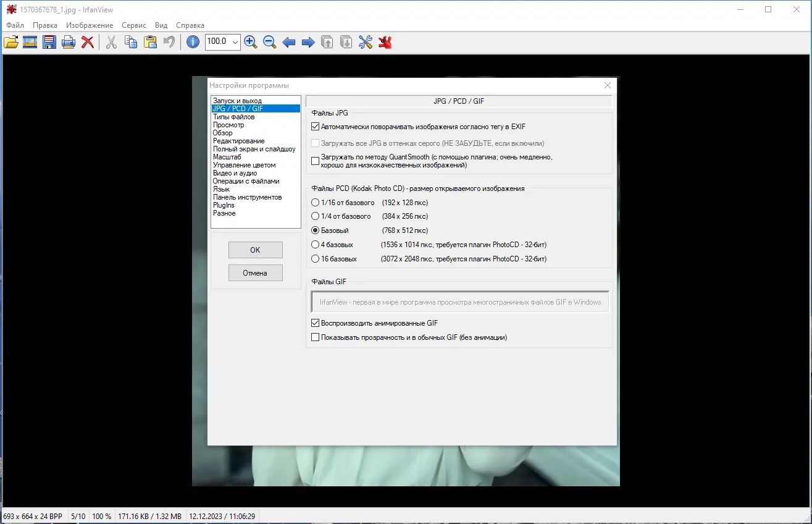Click the Zoom in magnifier icon
Screen dimensions: 812x524
coord(250,42)
